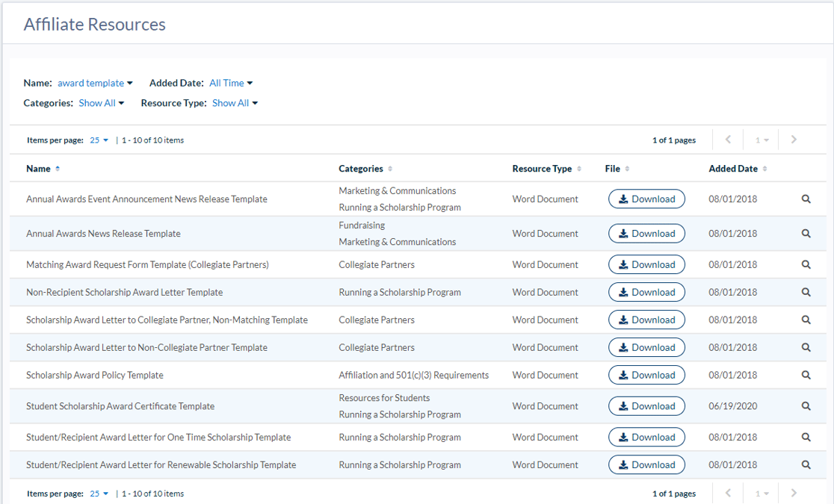Download Scholarship Award Policy Template
Image resolution: width=834 pixels, height=504 pixels.
coord(646,375)
